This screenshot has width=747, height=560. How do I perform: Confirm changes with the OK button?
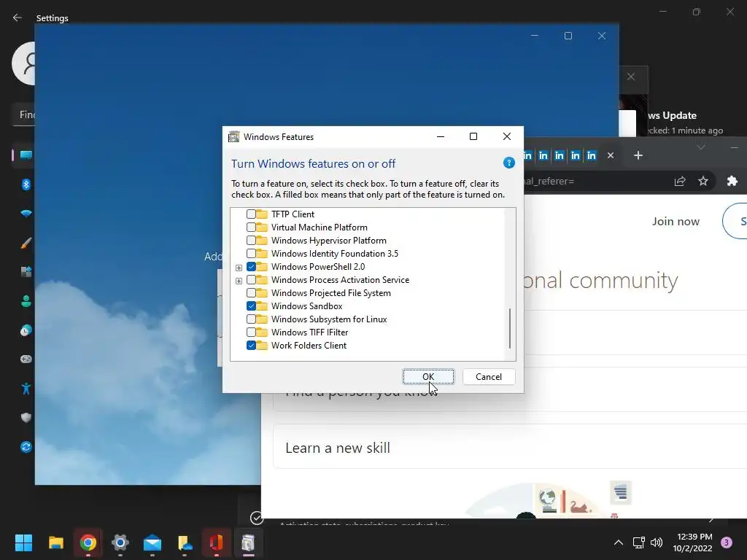428,377
